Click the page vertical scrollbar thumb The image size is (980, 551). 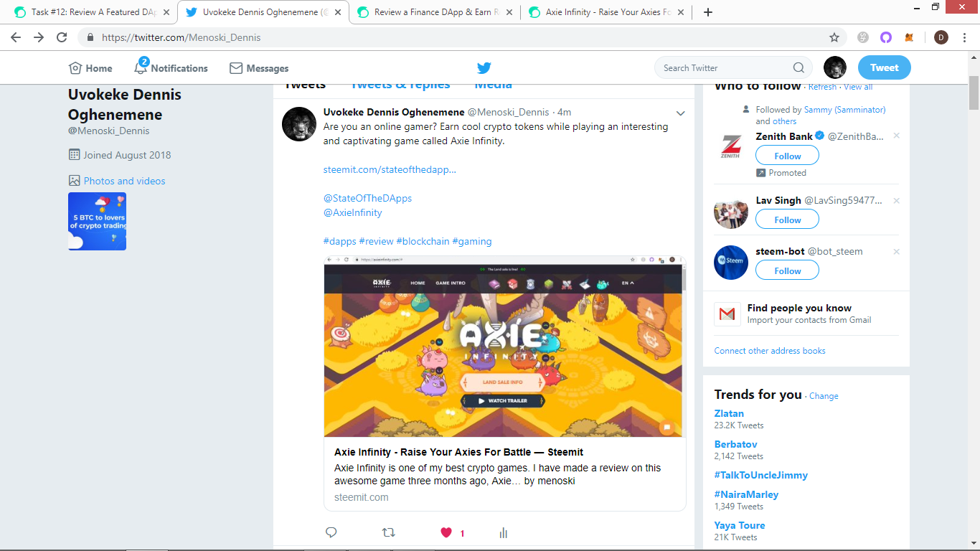coord(974,92)
